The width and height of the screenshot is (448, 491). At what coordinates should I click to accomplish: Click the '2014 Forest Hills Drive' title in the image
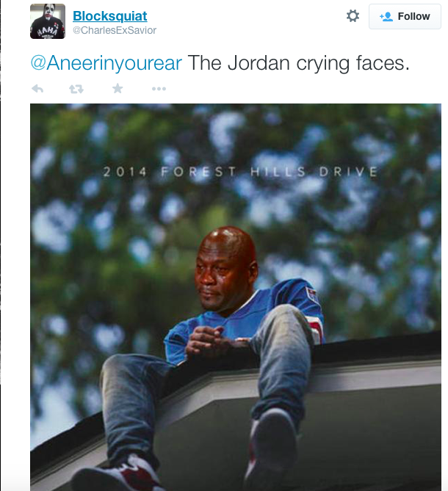click(240, 172)
